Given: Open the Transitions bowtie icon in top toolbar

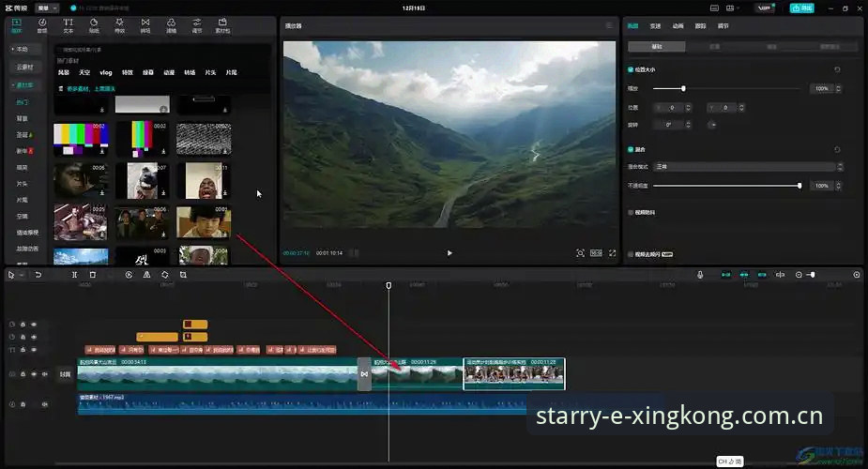Looking at the screenshot, I should [x=145, y=25].
